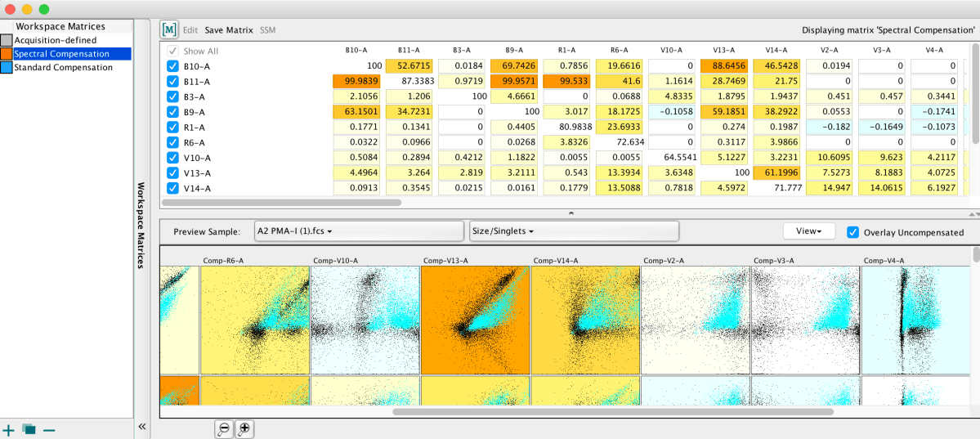980x439 pixels.
Task: Click cell value 61.1996
Action: [776, 172]
